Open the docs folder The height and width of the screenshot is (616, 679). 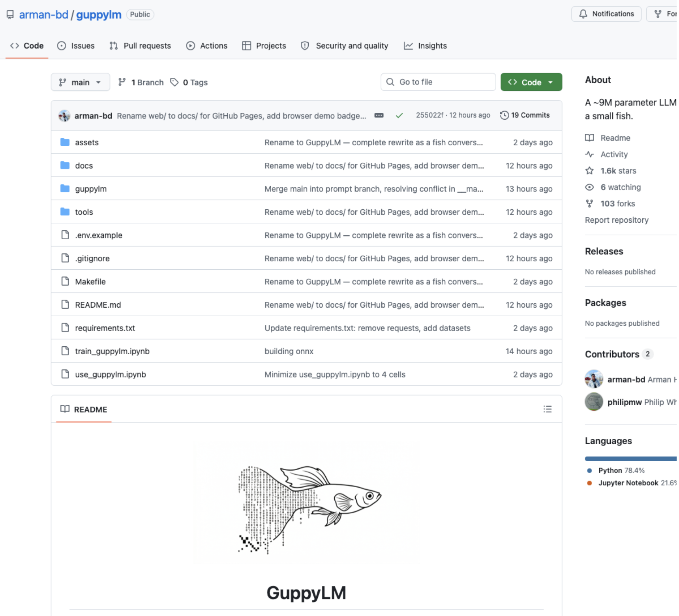[x=84, y=166]
